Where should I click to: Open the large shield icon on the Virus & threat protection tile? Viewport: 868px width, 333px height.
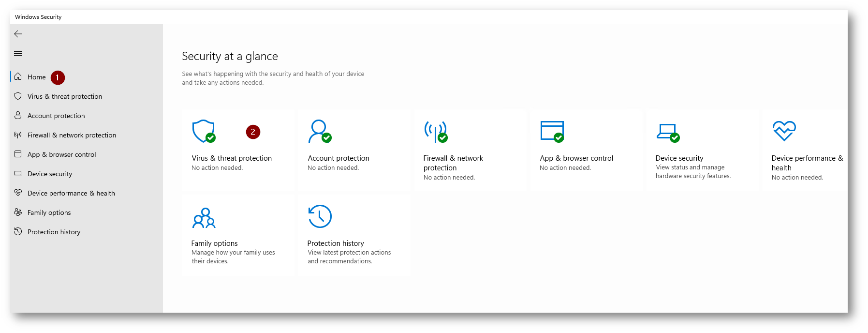204,131
